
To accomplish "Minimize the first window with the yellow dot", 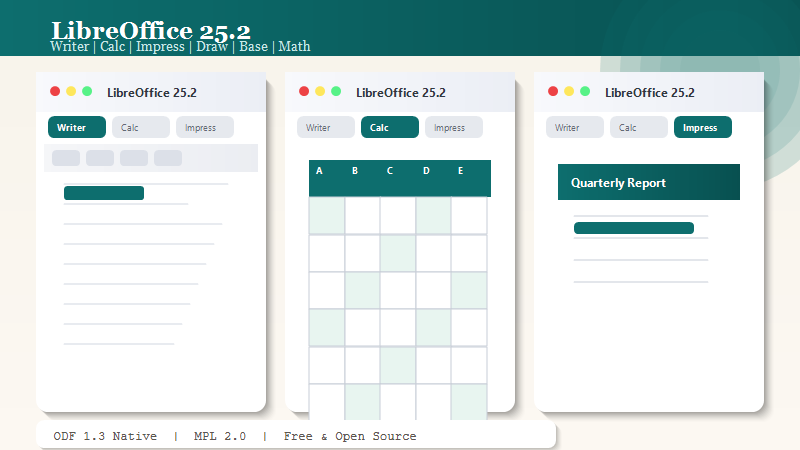I will pyautogui.click(x=71, y=91).
